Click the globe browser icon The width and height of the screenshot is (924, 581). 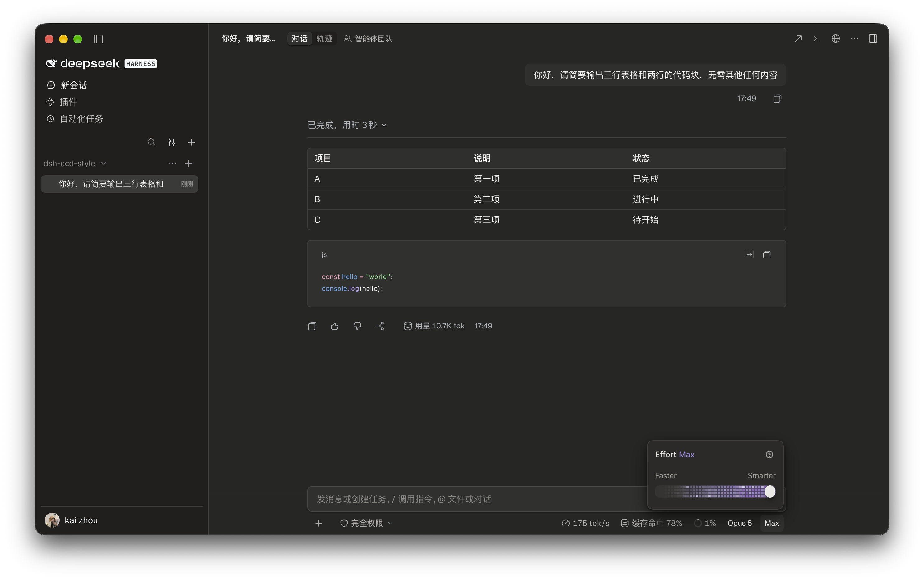[x=836, y=39]
